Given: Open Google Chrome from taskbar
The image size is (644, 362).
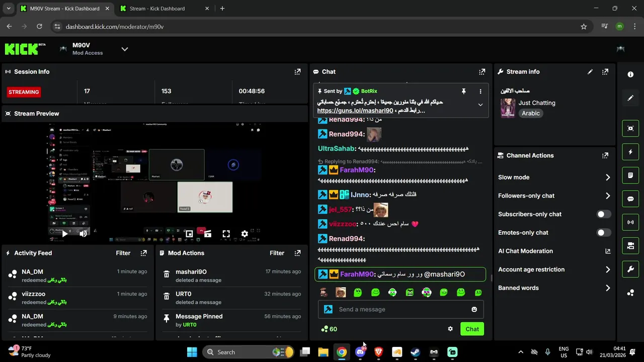Looking at the screenshot, I should coord(342,352).
